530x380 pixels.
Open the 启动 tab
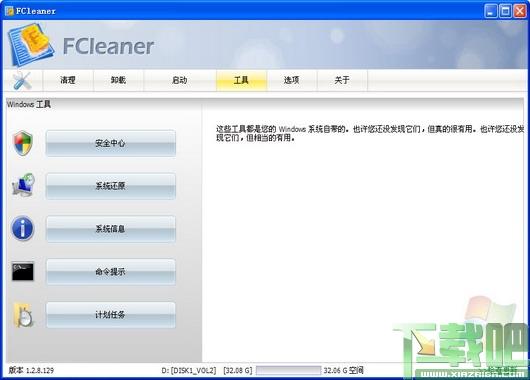pos(180,80)
